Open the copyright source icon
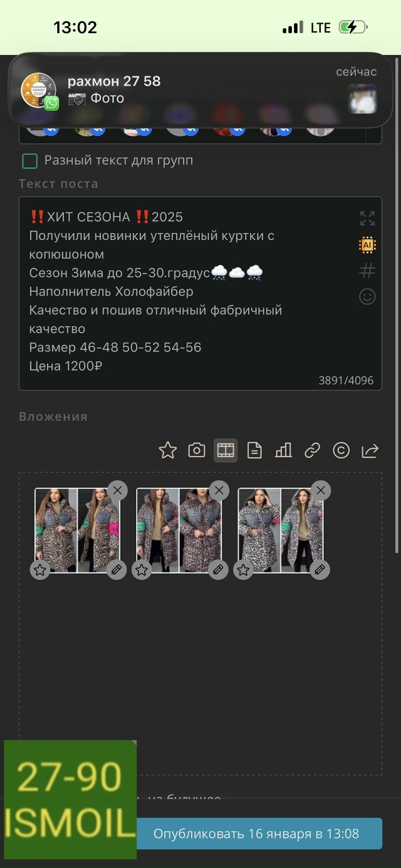 [341, 450]
